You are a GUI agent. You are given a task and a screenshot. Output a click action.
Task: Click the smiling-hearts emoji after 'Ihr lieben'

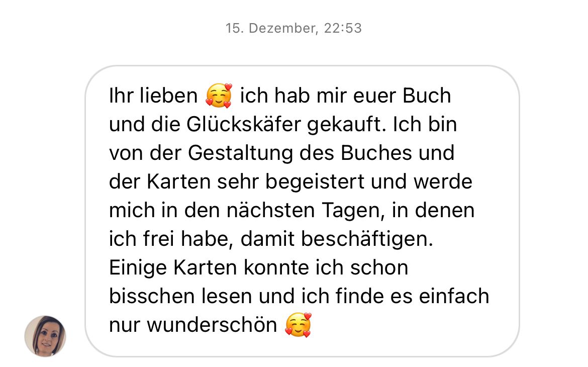219,96
